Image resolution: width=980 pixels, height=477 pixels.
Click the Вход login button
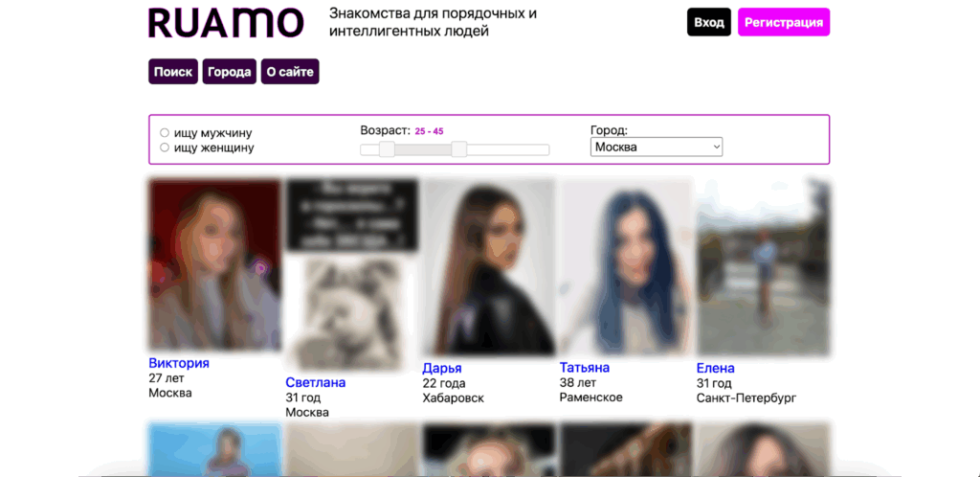(x=709, y=22)
